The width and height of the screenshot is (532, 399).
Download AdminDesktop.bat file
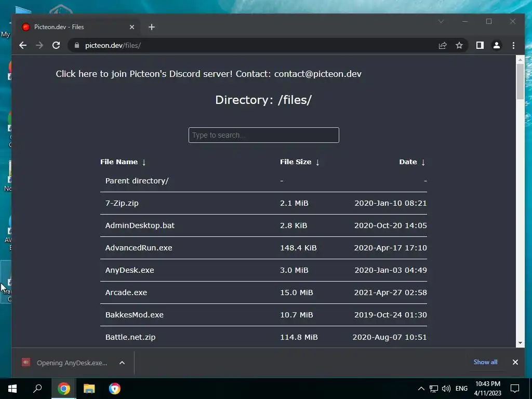point(140,225)
